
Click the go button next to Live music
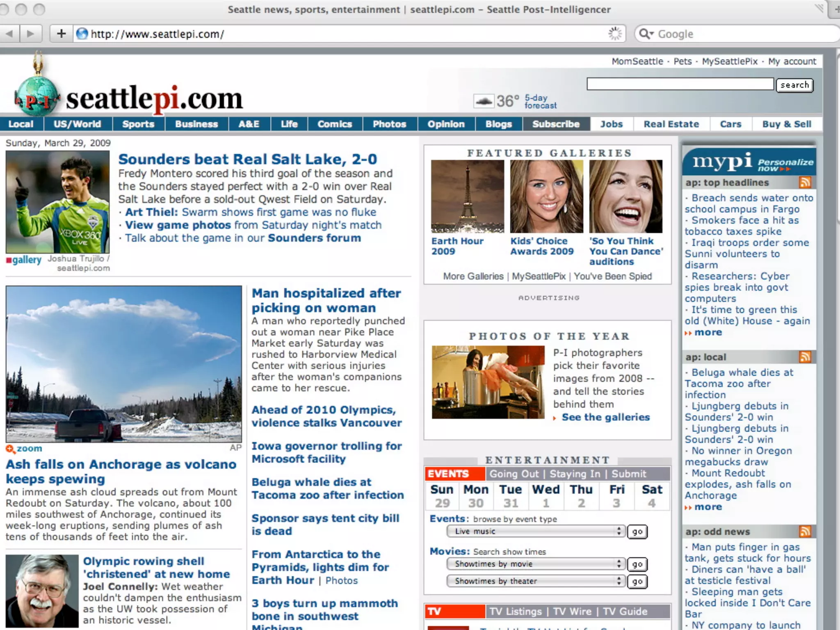[637, 532]
